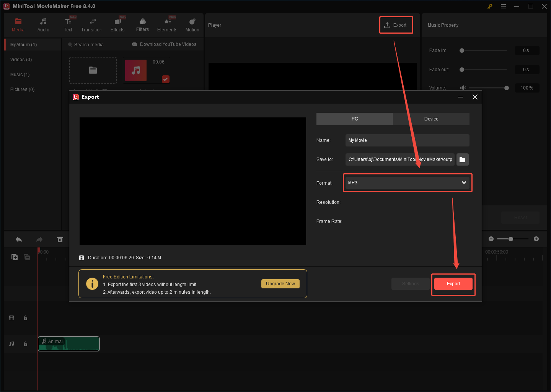This screenshot has width=551, height=392.
Task: Open the hamburger menu at top right
Action: pos(503,6)
